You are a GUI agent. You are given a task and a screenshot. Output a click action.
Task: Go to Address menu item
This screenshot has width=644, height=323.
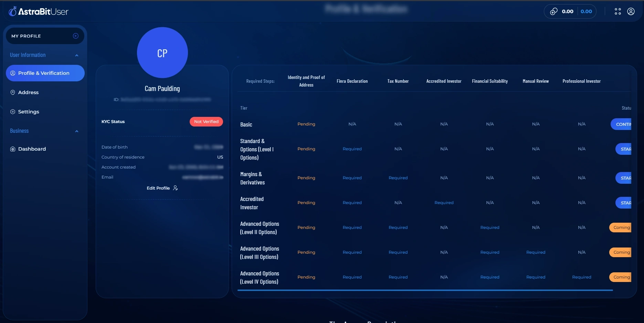tap(45, 92)
